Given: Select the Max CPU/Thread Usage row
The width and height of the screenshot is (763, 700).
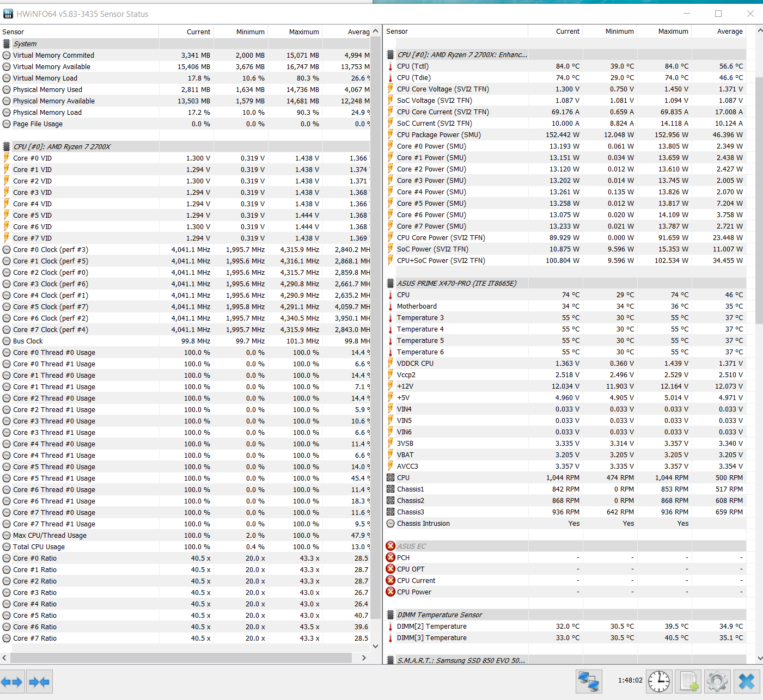Looking at the screenshot, I should pyautogui.click(x=185, y=535).
